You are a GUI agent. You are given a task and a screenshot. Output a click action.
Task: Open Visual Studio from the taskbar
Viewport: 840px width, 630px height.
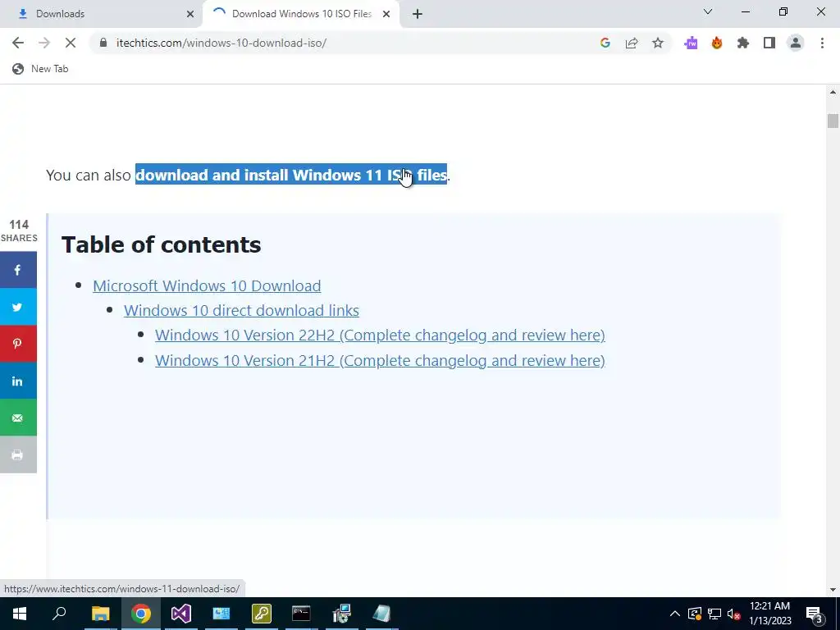coord(181,614)
